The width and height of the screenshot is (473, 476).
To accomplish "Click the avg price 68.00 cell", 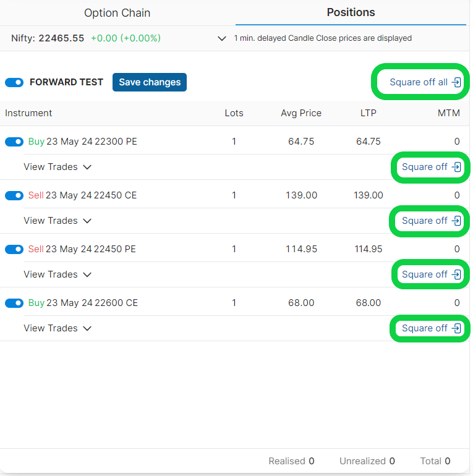I will coord(301,303).
